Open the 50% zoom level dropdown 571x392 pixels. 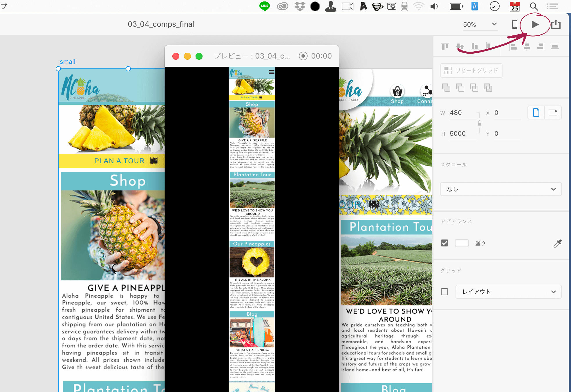pos(480,24)
